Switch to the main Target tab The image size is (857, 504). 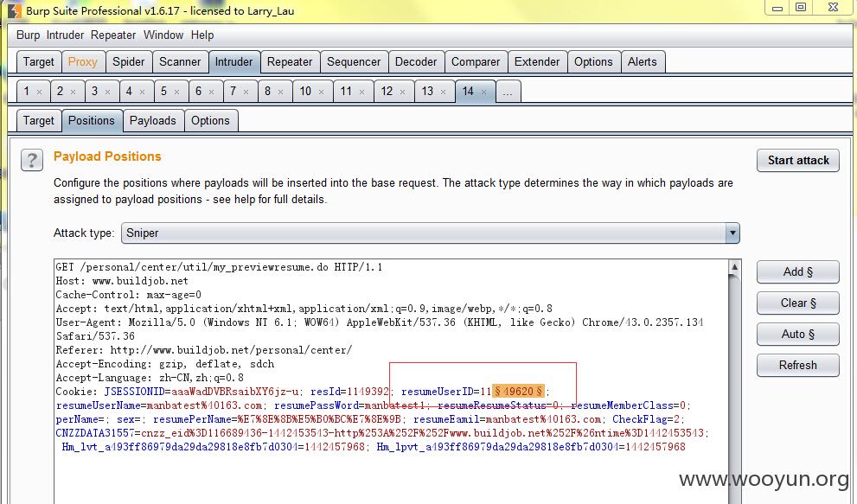pyautogui.click(x=38, y=61)
